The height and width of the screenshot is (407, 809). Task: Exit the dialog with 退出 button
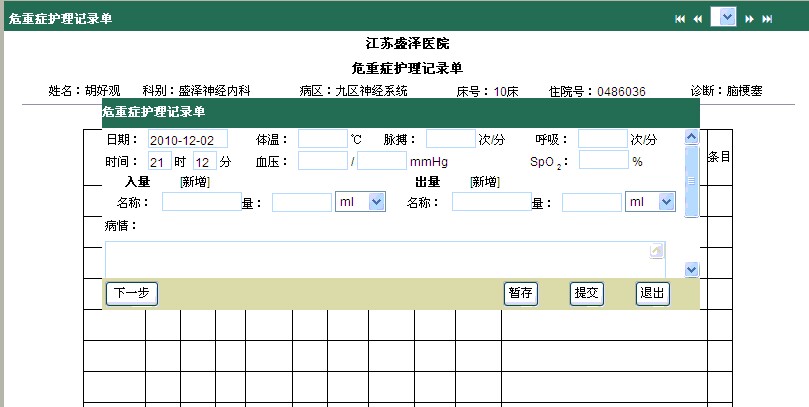coord(652,293)
